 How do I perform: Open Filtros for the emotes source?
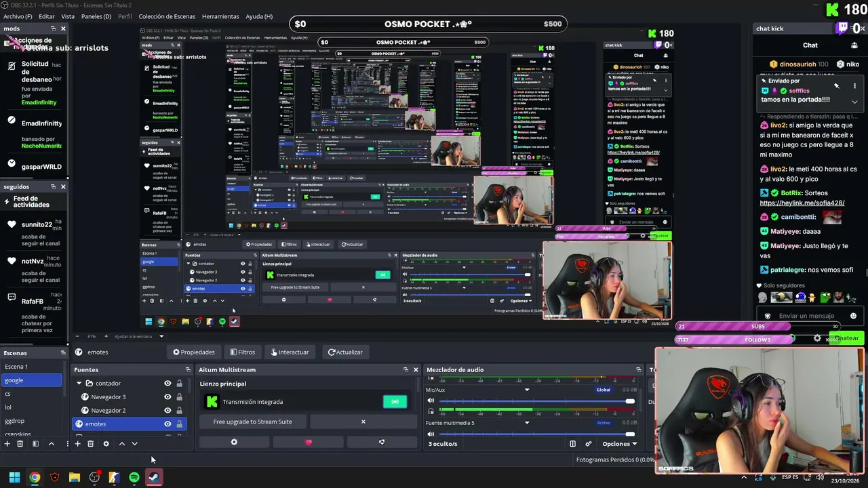click(242, 352)
